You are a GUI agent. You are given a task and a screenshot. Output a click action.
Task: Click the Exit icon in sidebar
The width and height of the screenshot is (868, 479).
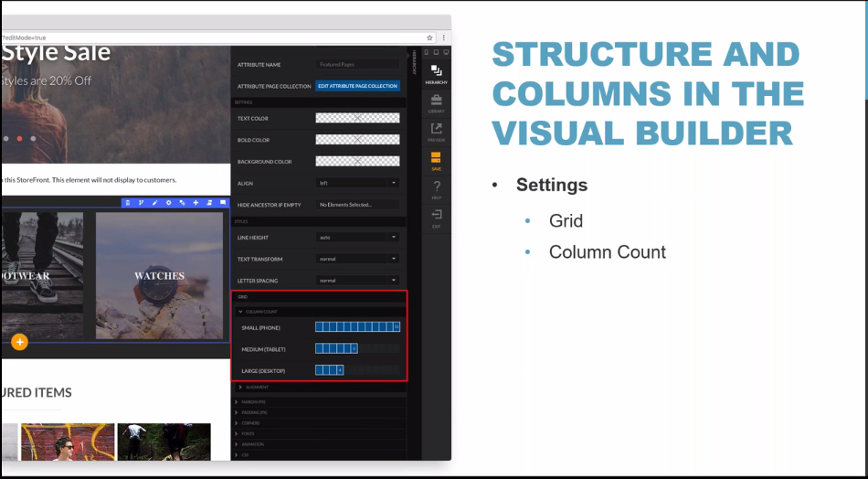pyautogui.click(x=436, y=218)
